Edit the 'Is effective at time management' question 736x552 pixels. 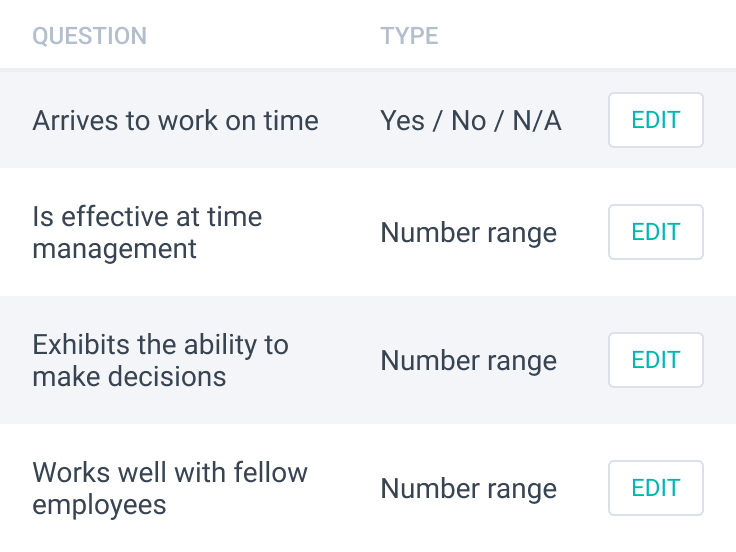pos(655,233)
